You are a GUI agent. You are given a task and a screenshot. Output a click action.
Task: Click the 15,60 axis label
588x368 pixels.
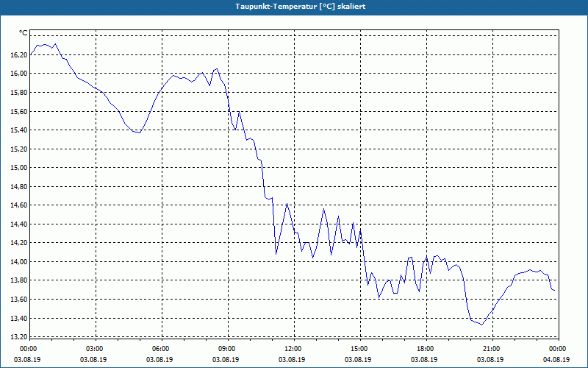tap(18, 112)
